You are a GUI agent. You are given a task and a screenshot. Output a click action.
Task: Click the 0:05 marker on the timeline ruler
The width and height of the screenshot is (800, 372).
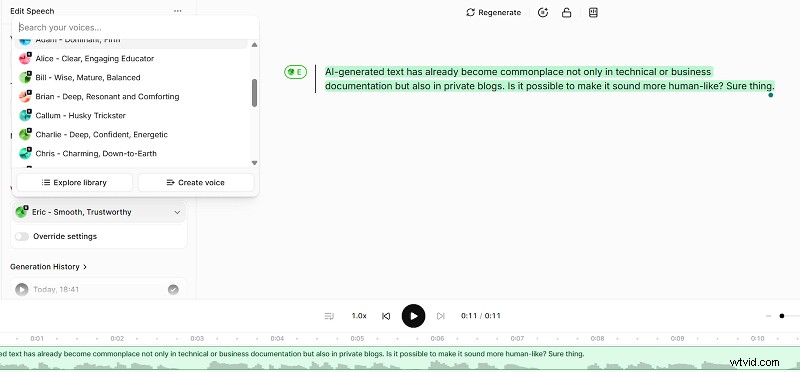[357, 338]
